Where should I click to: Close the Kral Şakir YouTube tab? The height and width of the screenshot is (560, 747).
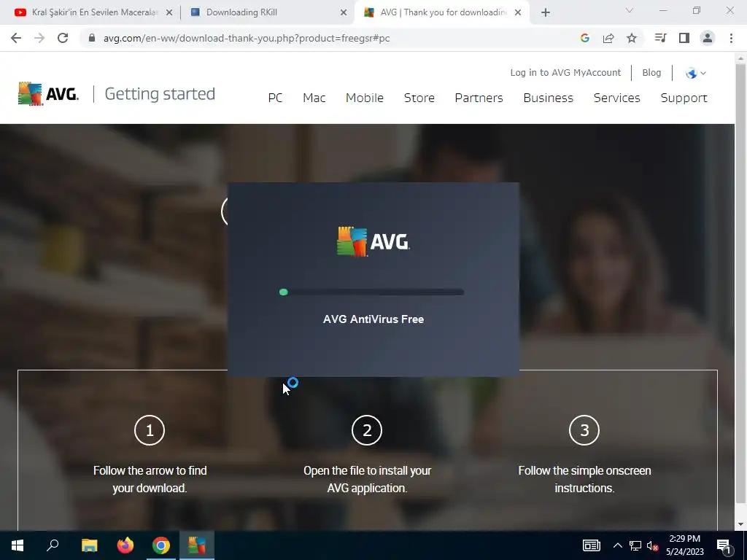[169, 12]
